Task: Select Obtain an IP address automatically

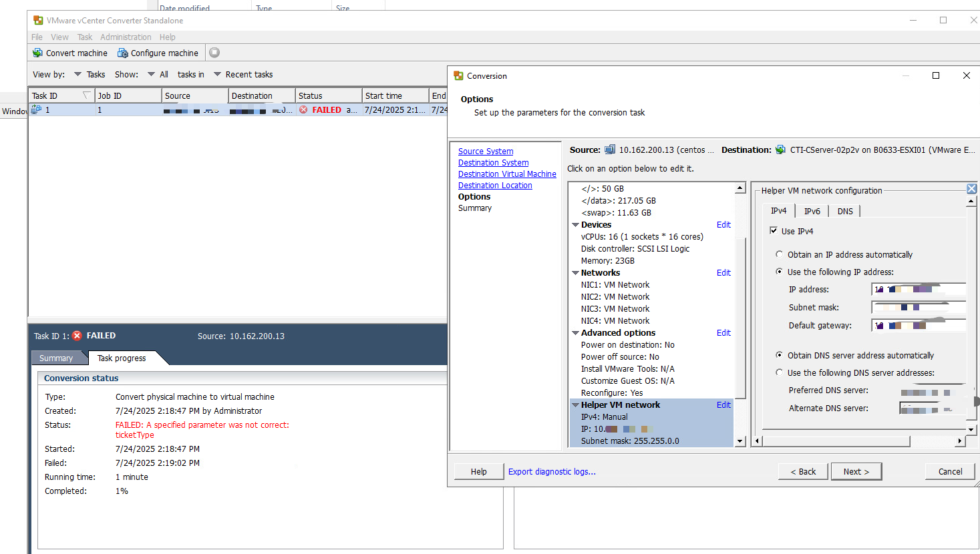Action: coord(779,254)
